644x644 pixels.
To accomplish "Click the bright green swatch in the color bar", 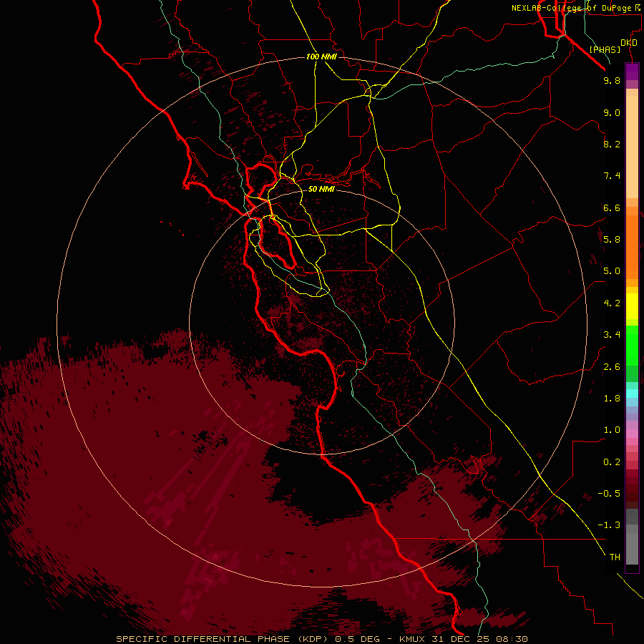I will tap(632, 346).
